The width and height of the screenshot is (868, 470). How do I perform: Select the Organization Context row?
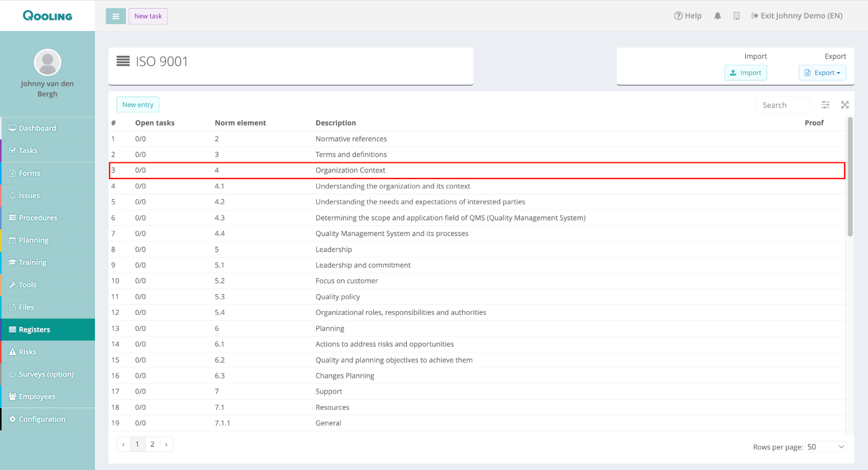[477, 170]
